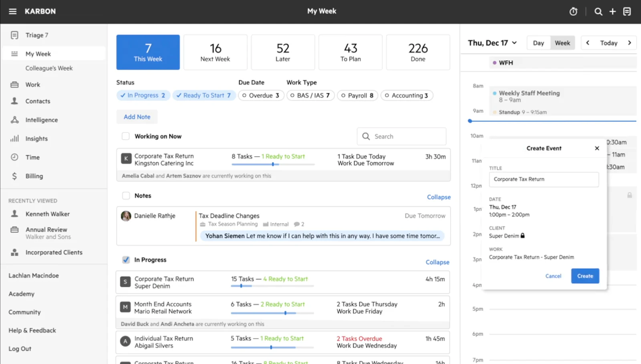Click the Time clock icon
Screen dimensions: 641x364
tap(14, 157)
